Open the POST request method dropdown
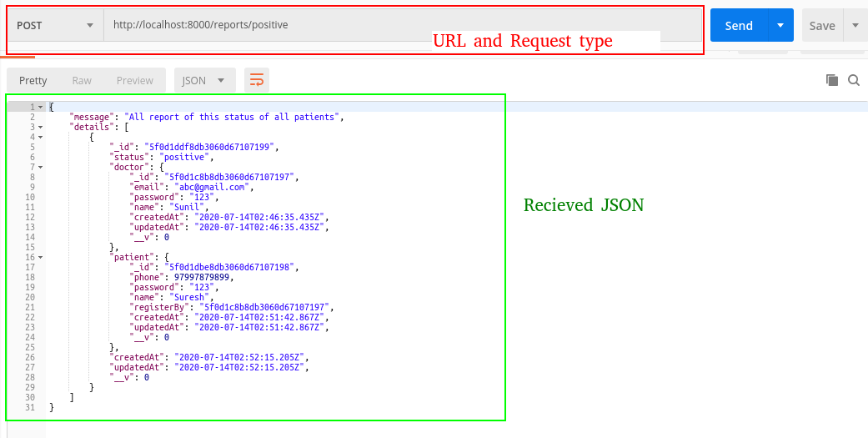 [x=55, y=26]
